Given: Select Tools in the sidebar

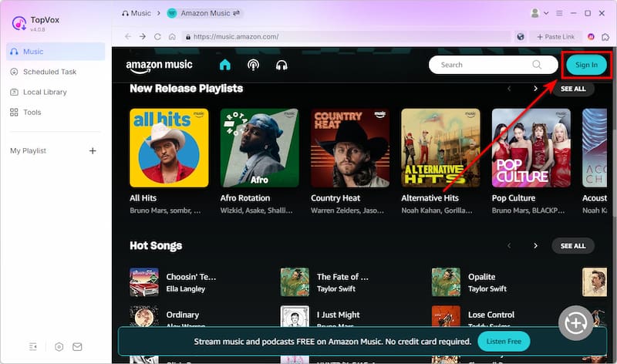Looking at the screenshot, I should pos(32,112).
